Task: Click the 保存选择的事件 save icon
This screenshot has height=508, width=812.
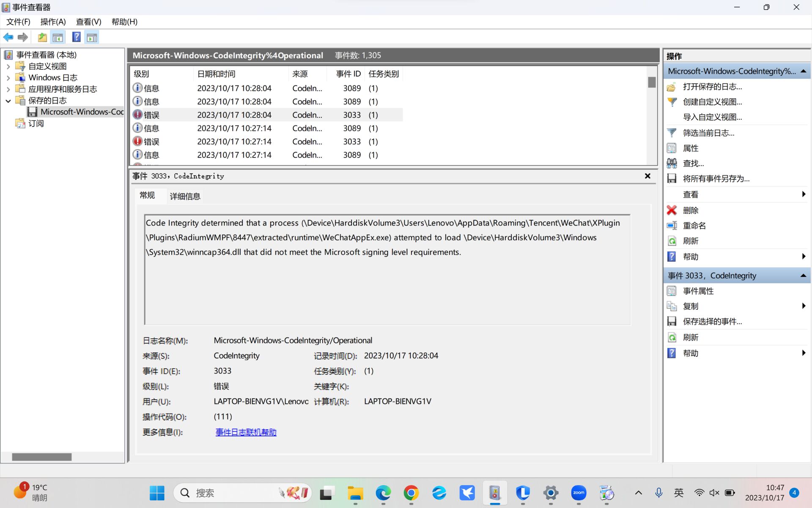Action: pyautogui.click(x=672, y=321)
